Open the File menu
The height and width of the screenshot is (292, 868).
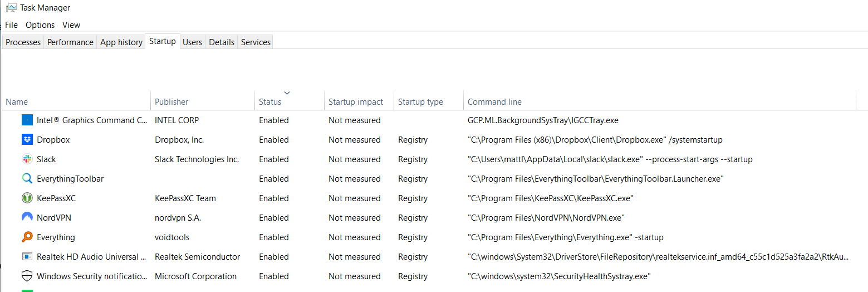tap(11, 25)
